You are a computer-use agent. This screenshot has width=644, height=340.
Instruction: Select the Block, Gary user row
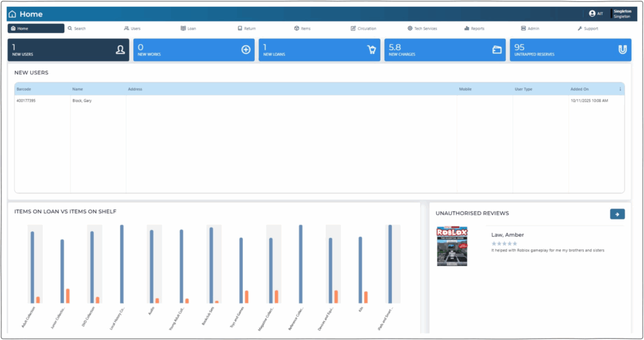82,101
